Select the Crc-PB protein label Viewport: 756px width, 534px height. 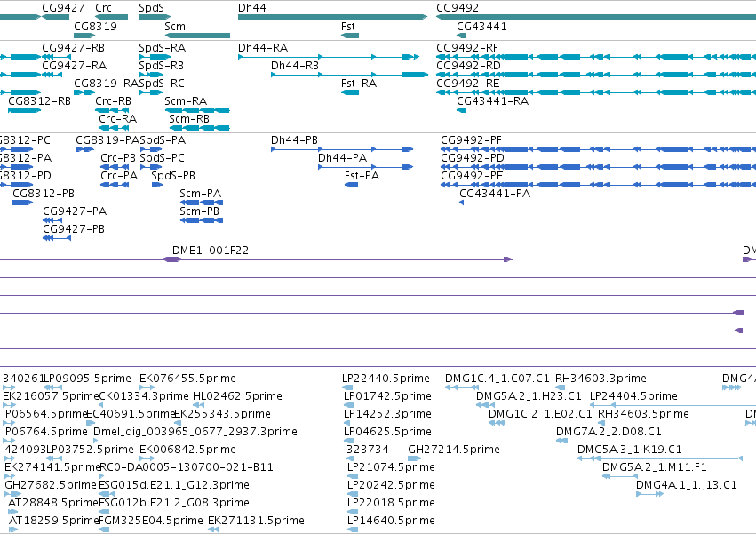(x=118, y=158)
